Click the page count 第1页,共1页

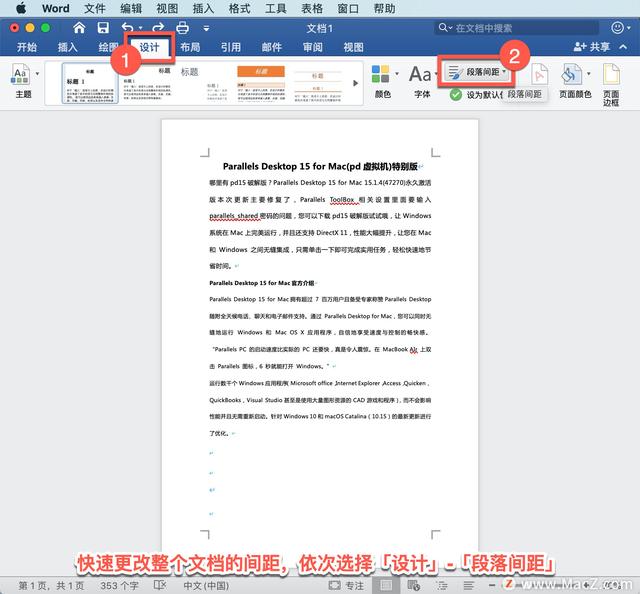51,586
